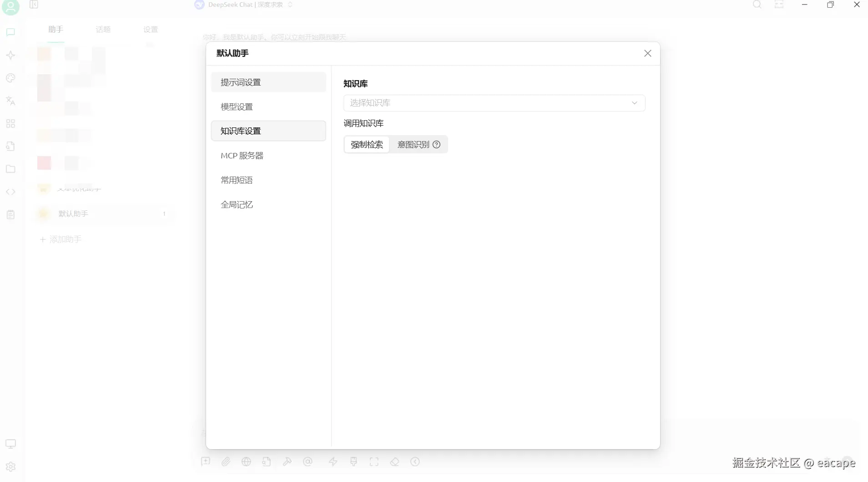Open the notes clipboard icon in sidebar
868x482 pixels.
pos(10,214)
